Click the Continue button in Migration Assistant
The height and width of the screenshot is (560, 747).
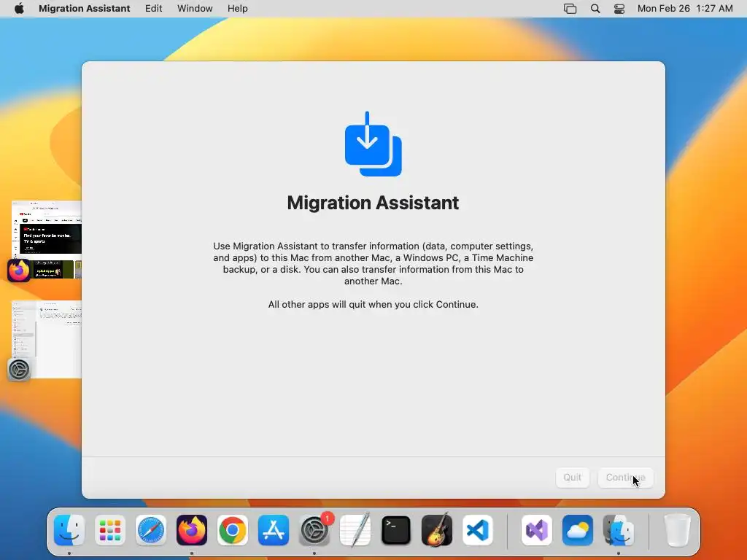click(625, 477)
